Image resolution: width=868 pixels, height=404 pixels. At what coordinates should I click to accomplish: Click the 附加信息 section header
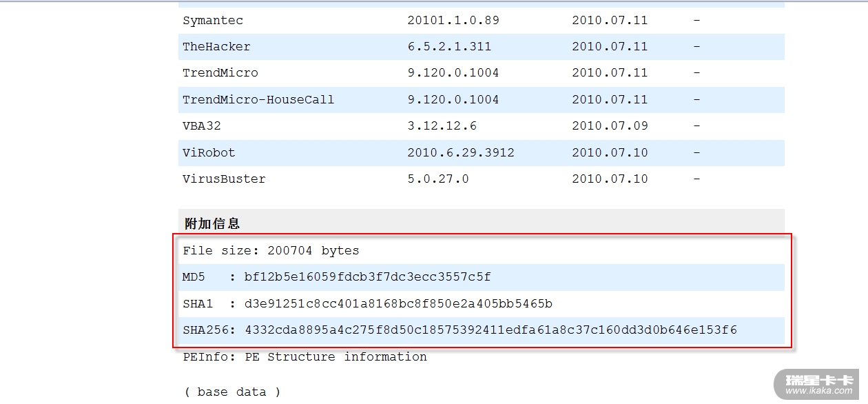pos(212,223)
